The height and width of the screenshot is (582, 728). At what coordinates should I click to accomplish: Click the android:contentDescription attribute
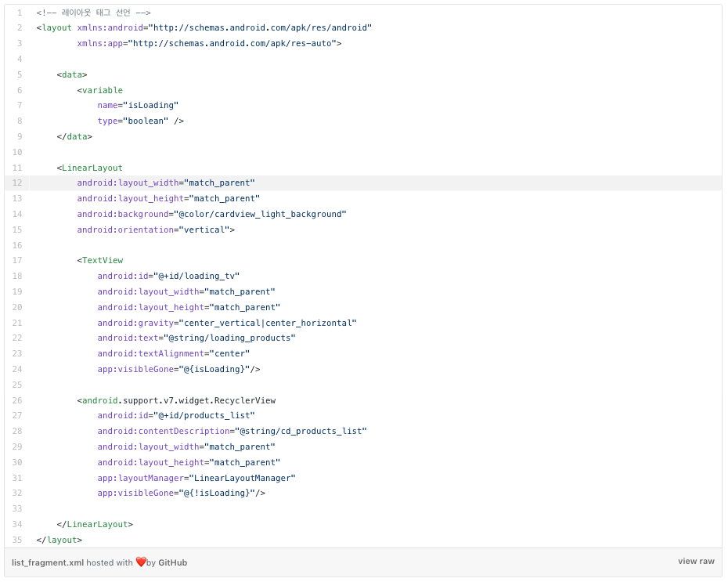(232, 431)
